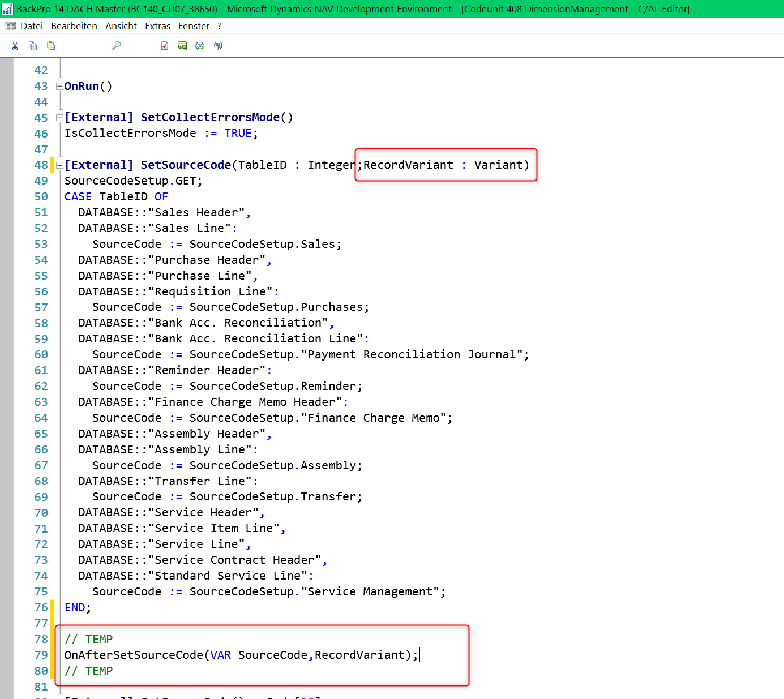This screenshot has height=699, width=784.
Task: Click "Finance Charge Memo Header" on line 63
Action: 245,402
